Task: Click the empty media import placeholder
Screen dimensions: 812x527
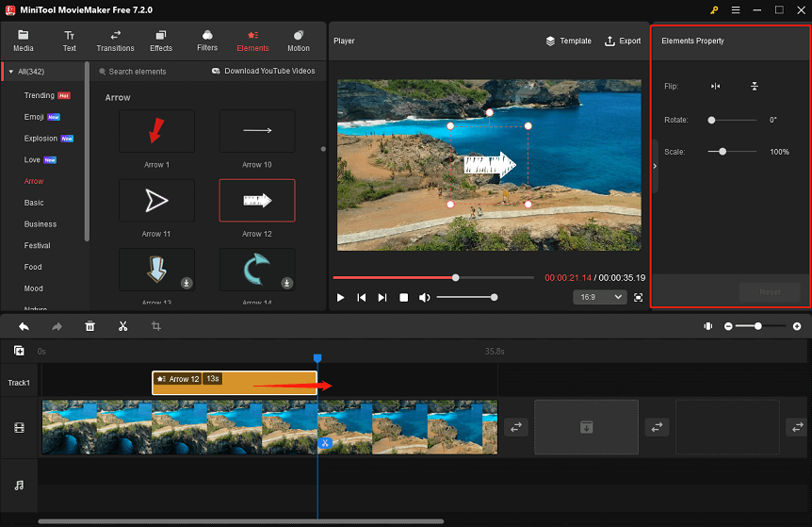Action: point(586,427)
